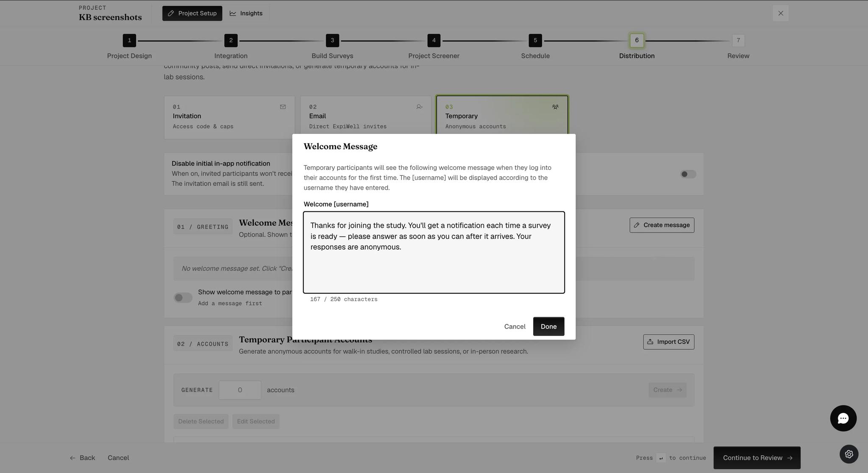
Task: Click '02 / ACCOUNTS' section tag
Action: [x=203, y=344]
